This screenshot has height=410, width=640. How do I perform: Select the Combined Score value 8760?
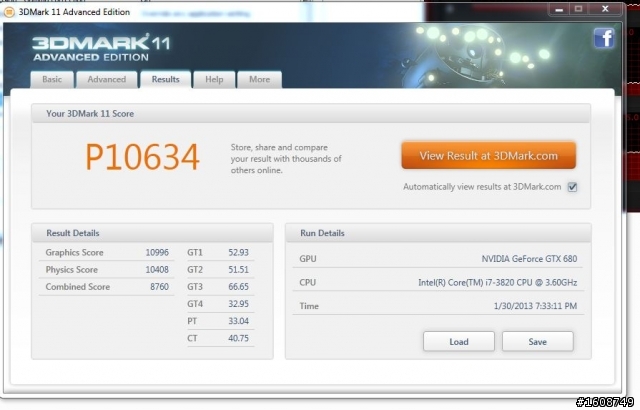[x=159, y=287]
